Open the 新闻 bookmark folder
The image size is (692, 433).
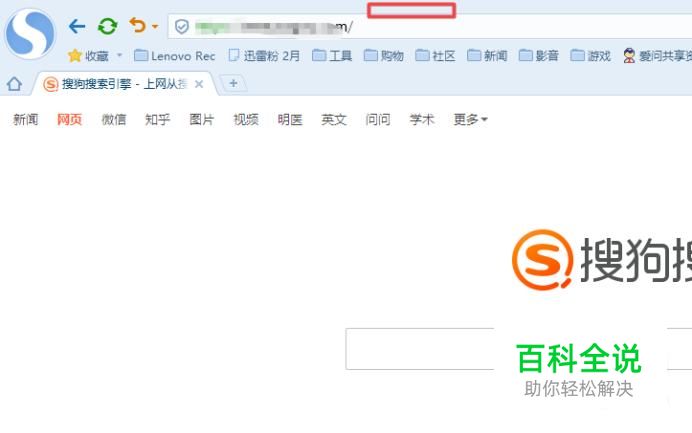[487, 56]
